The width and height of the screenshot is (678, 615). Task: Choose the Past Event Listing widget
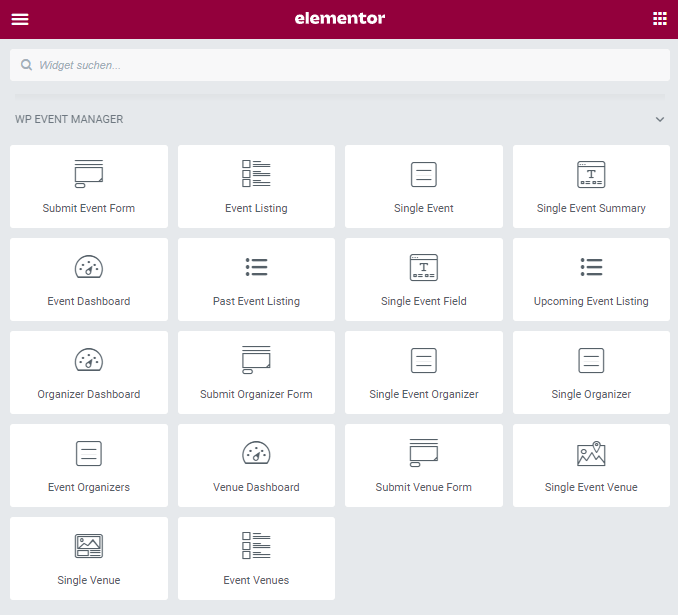[256, 280]
